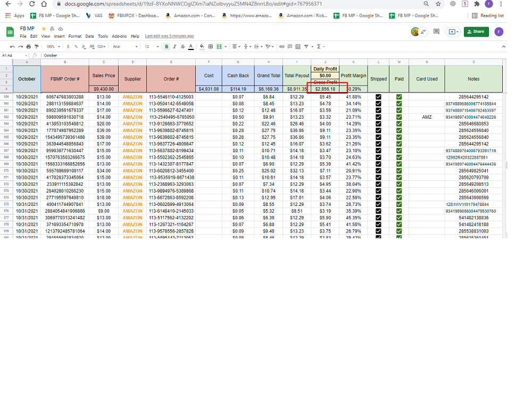Image resolution: width=532 pixels, height=399 pixels.
Task: Click Decrease decimal places icon
Action: click(84, 46)
